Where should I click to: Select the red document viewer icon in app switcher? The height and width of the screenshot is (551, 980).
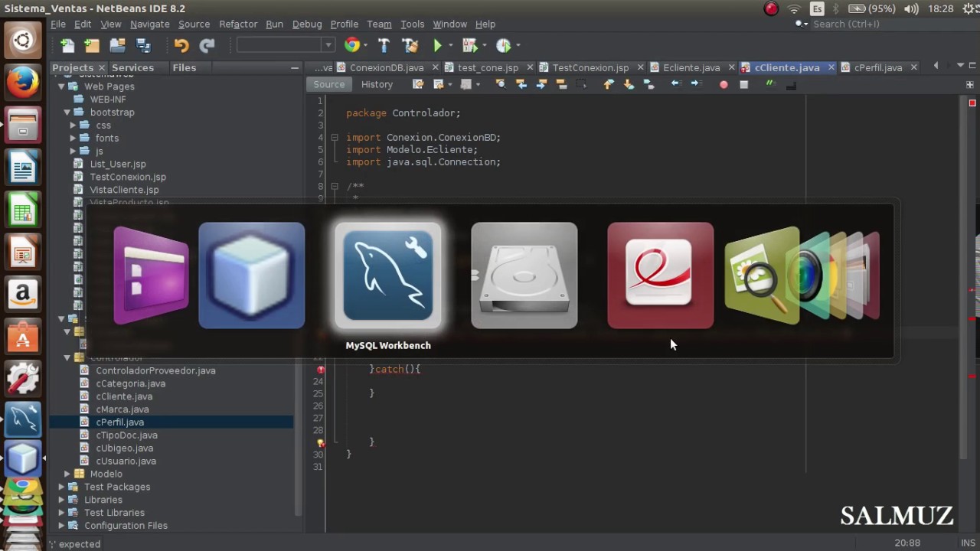pyautogui.click(x=661, y=275)
